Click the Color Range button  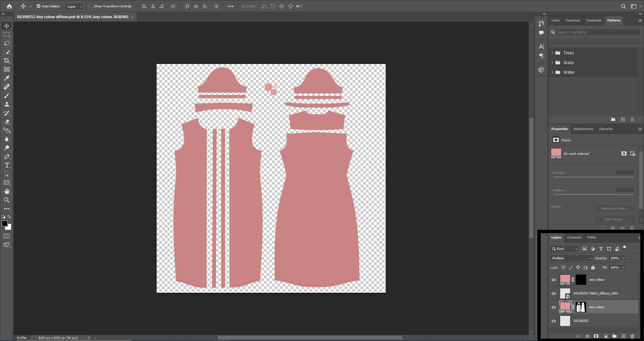(x=614, y=219)
